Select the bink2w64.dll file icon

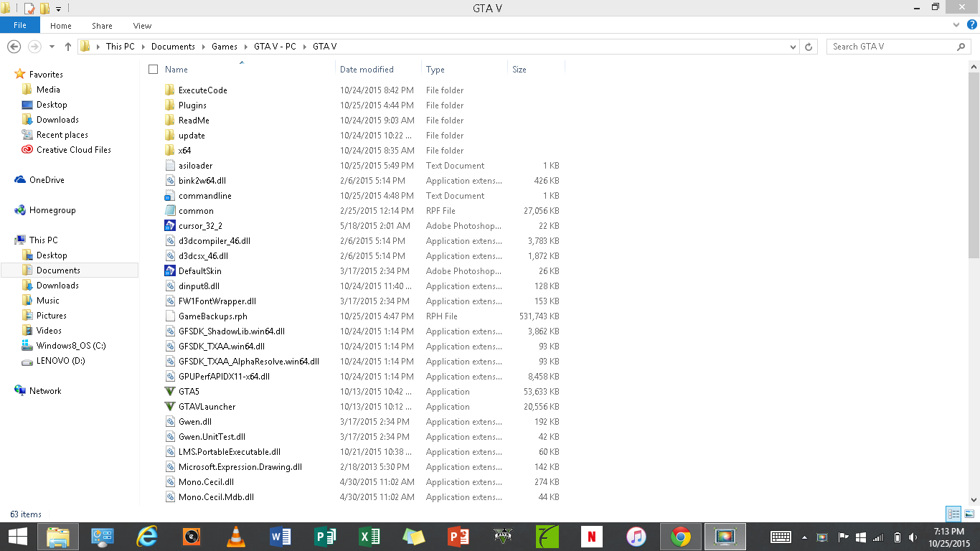(170, 181)
